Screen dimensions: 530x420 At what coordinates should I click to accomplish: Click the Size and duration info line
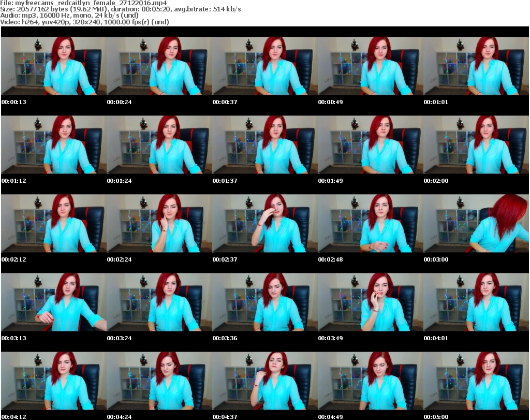(121, 10)
